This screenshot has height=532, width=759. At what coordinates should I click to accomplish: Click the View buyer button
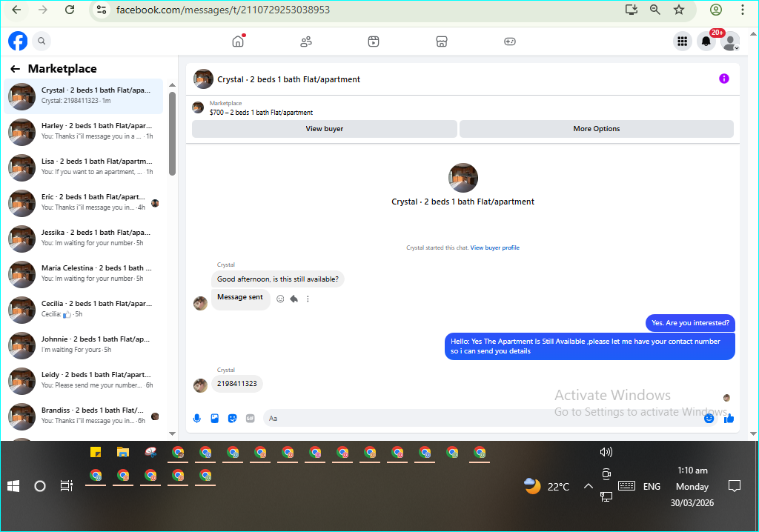pyautogui.click(x=325, y=129)
